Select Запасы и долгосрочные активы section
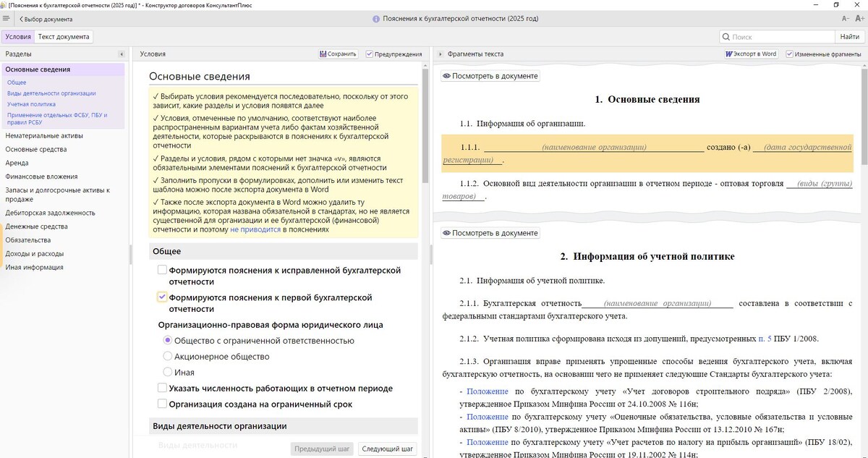Image resolution: width=868 pixels, height=458 pixels. point(57,195)
